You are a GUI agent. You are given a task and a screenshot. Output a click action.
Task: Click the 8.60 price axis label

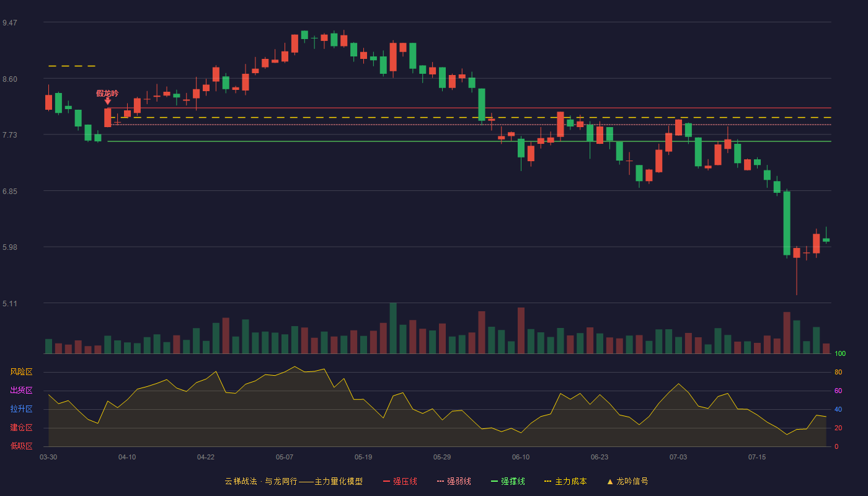point(10,79)
